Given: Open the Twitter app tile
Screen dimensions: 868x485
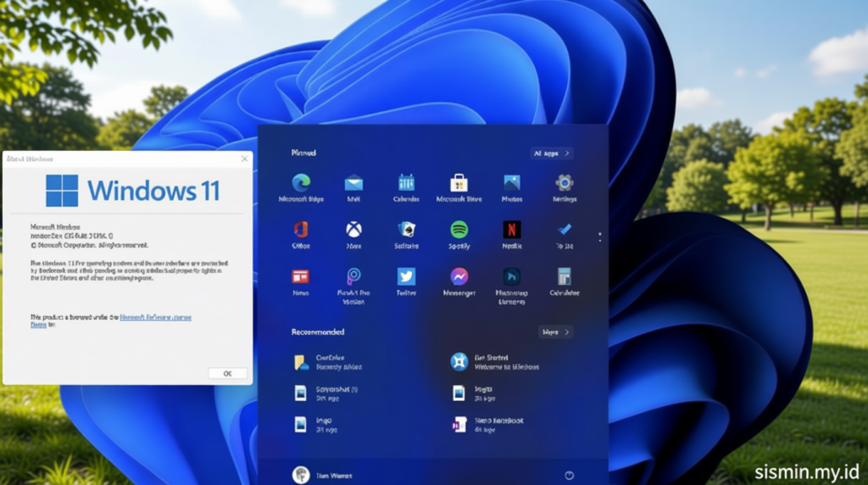Looking at the screenshot, I should [406, 276].
